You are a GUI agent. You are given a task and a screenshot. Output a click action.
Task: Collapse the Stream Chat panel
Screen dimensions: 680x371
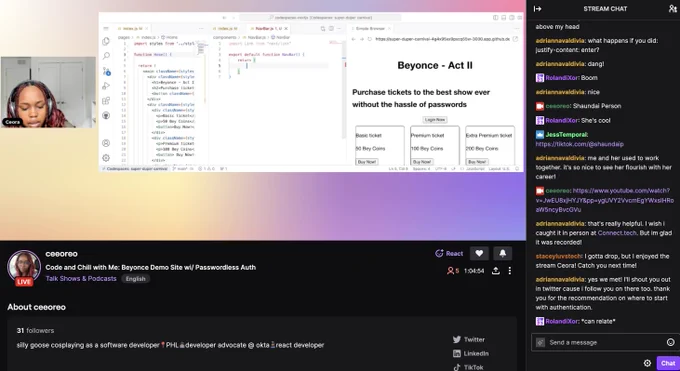537,9
